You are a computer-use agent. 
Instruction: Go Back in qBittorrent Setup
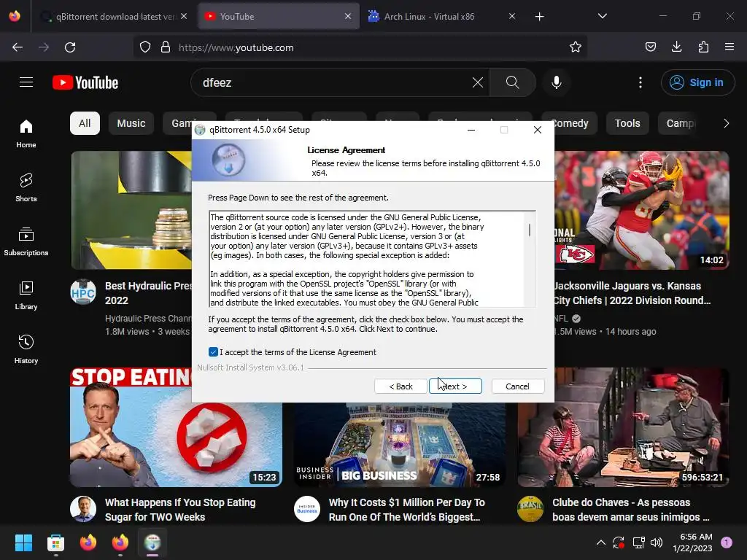pyautogui.click(x=400, y=386)
